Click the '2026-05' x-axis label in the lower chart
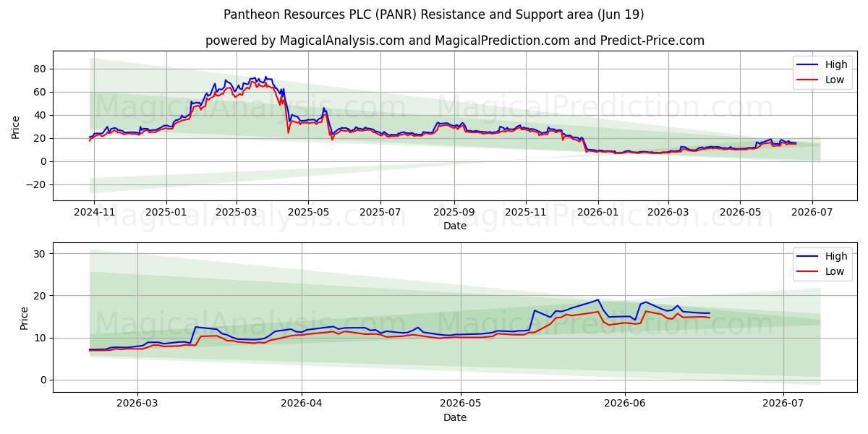Viewport: 868px width, 434px height. [461, 404]
